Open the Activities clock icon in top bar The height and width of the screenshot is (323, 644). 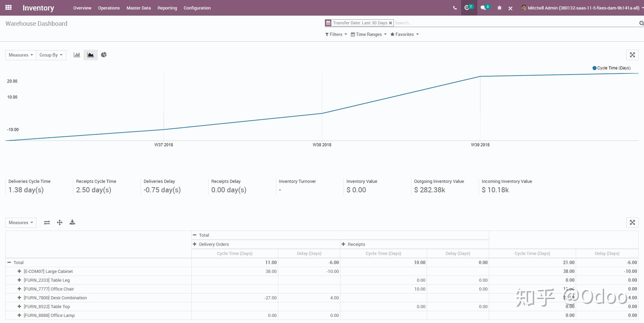click(469, 7)
